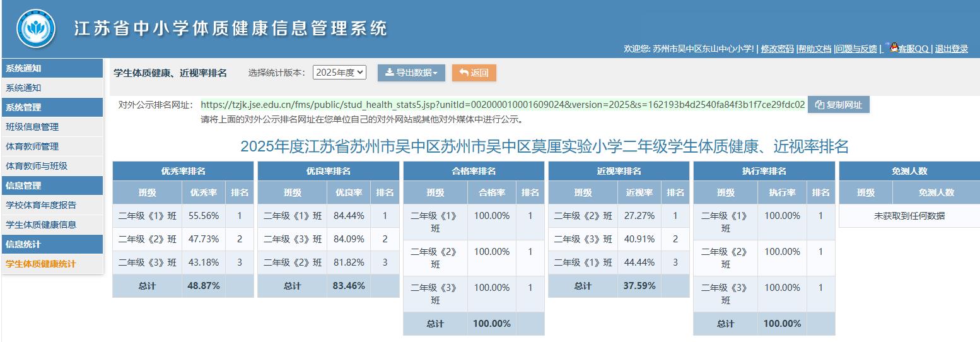This screenshot has width=980, height=342.
Task: Click the 40.91% myopia rate cell
Action: [x=639, y=239]
